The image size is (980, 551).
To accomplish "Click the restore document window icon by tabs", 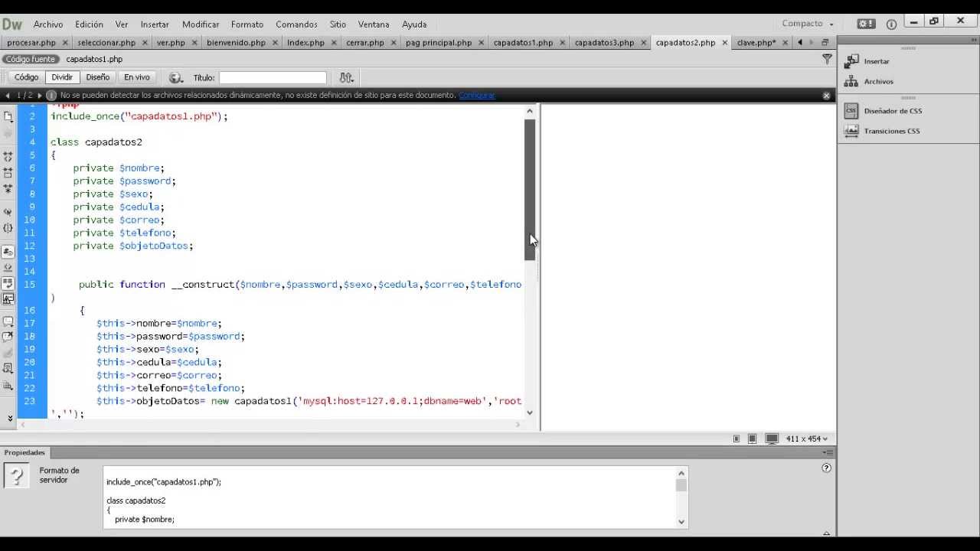I will (825, 43).
